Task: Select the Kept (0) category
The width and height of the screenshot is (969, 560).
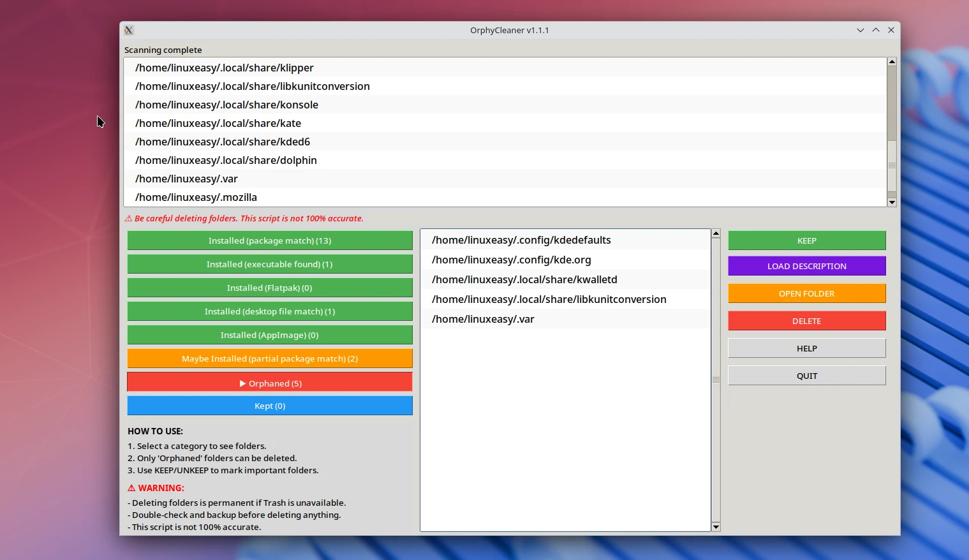Action: click(x=270, y=405)
